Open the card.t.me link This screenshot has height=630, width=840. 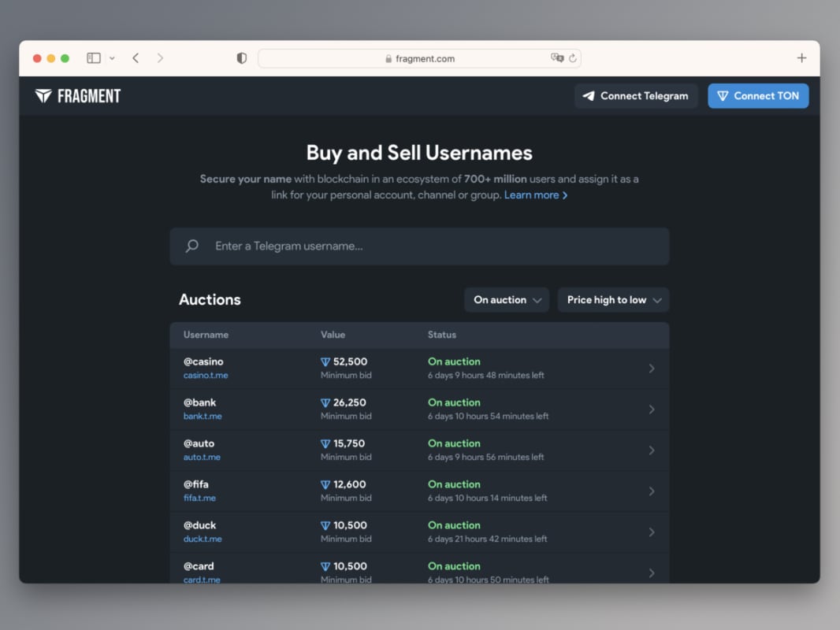(202, 580)
